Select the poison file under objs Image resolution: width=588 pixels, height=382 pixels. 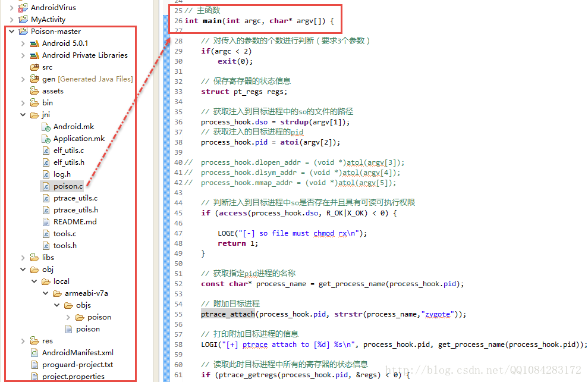[x=88, y=329]
